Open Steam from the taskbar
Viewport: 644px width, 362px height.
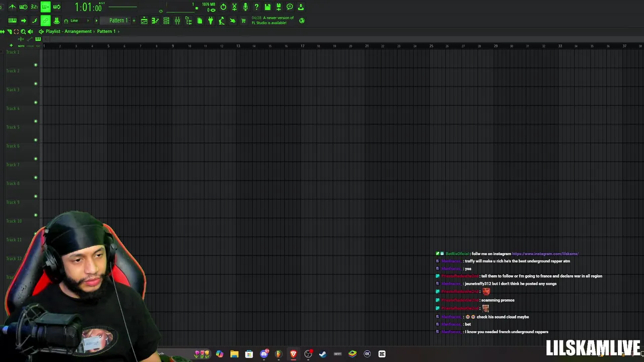[323, 354]
